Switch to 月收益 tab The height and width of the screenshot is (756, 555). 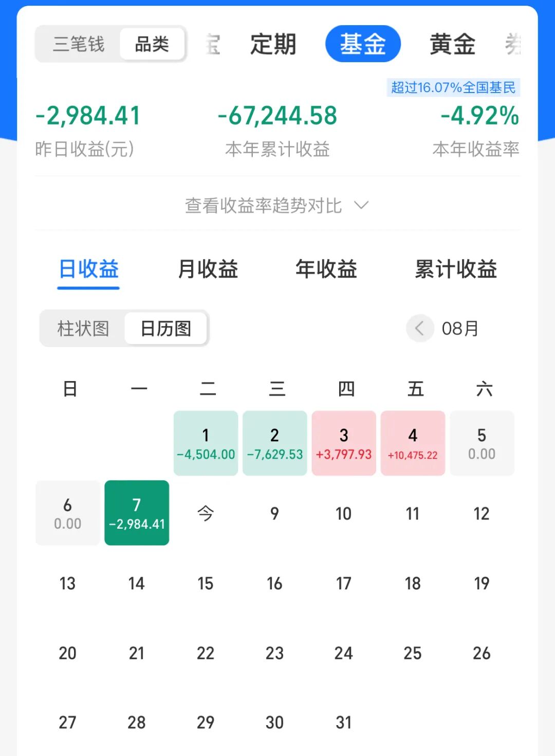point(208,269)
